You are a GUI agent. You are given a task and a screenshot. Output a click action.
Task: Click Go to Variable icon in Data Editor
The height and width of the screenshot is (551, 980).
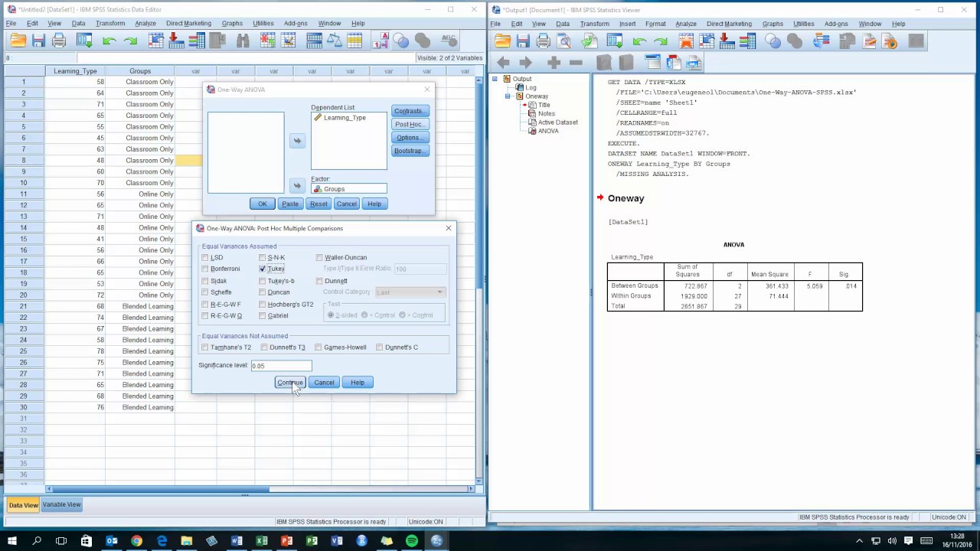pos(175,41)
